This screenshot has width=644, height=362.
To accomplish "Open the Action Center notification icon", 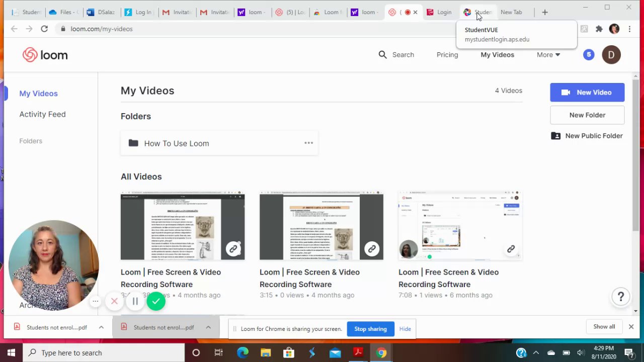I will pos(629,352).
